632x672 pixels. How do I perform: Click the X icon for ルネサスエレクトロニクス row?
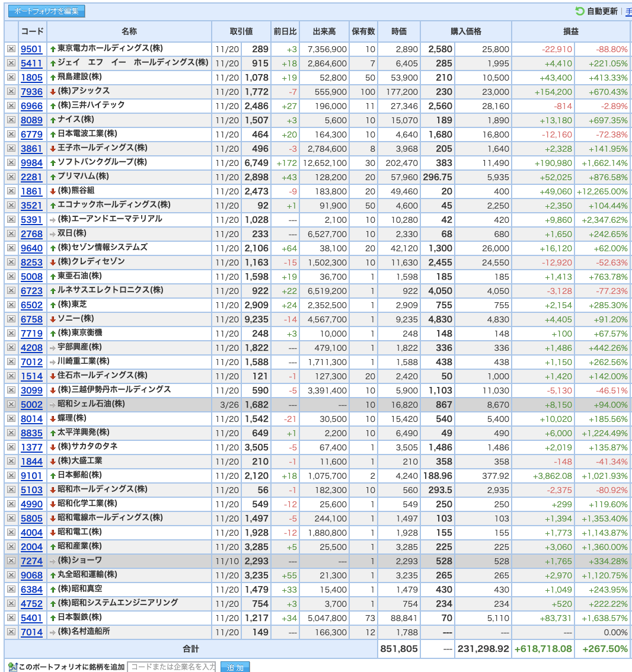[x=11, y=291]
